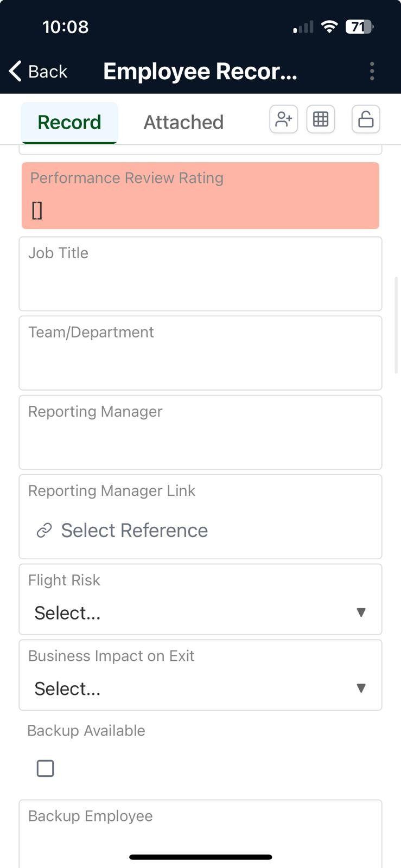Select the Record tab
The height and width of the screenshot is (868, 401).
[x=69, y=123]
